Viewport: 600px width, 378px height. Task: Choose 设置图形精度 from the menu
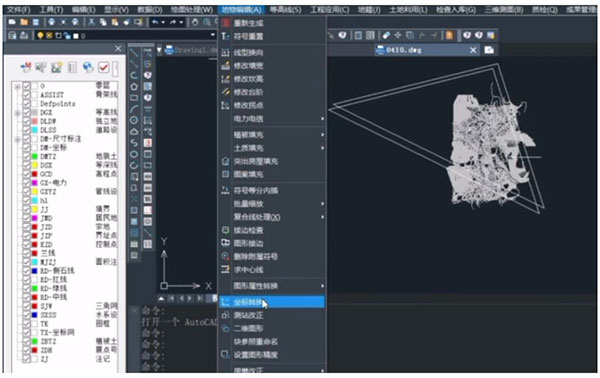(272, 355)
